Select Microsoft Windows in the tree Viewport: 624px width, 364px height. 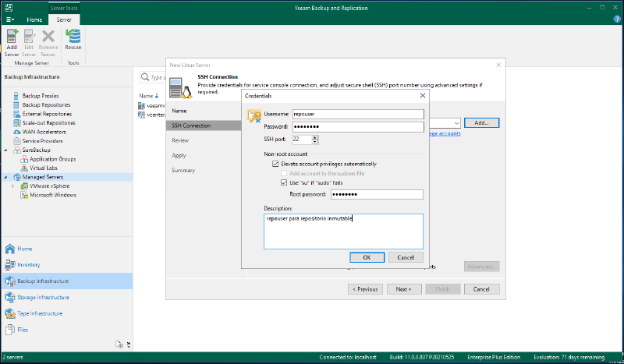pyautogui.click(x=53, y=195)
